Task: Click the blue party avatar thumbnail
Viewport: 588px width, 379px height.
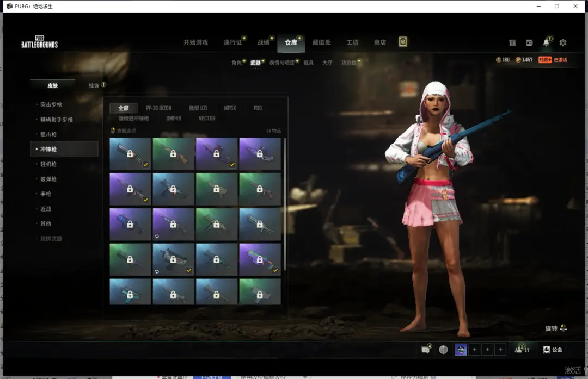Action: point(461,350)
